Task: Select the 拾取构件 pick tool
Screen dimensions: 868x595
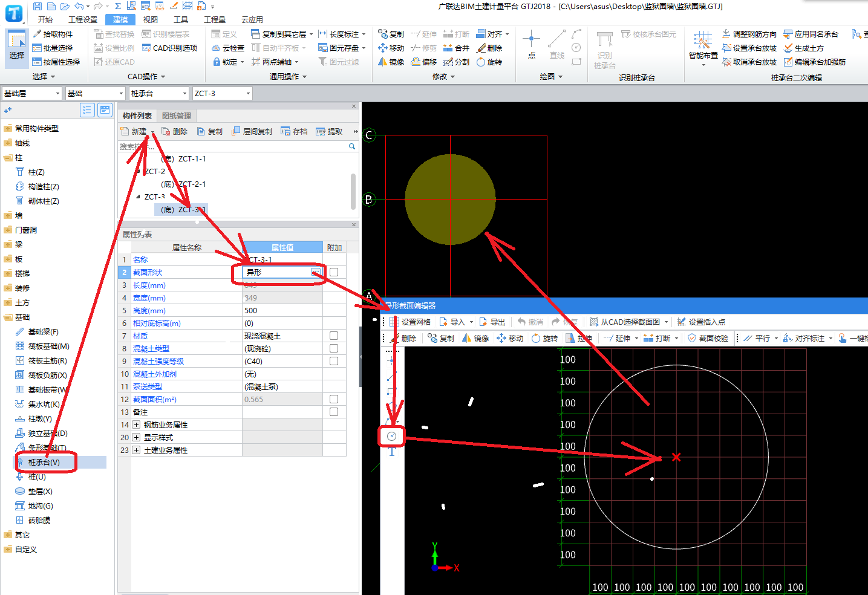Action: click(53, 34)
